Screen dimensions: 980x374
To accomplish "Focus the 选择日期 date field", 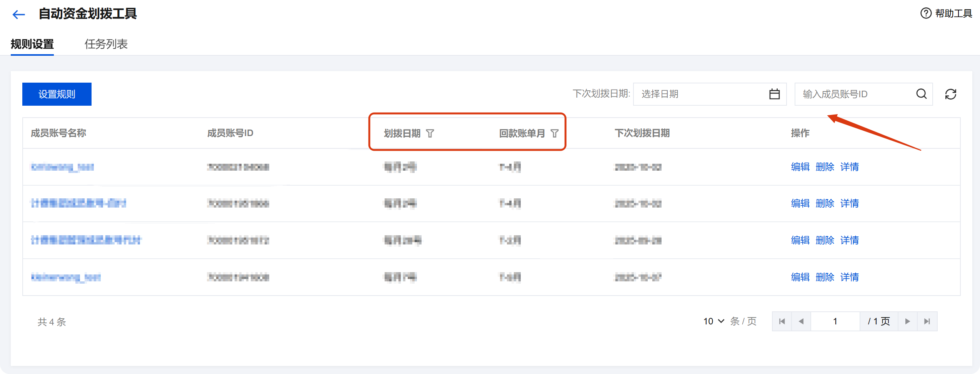I will 710,94.
